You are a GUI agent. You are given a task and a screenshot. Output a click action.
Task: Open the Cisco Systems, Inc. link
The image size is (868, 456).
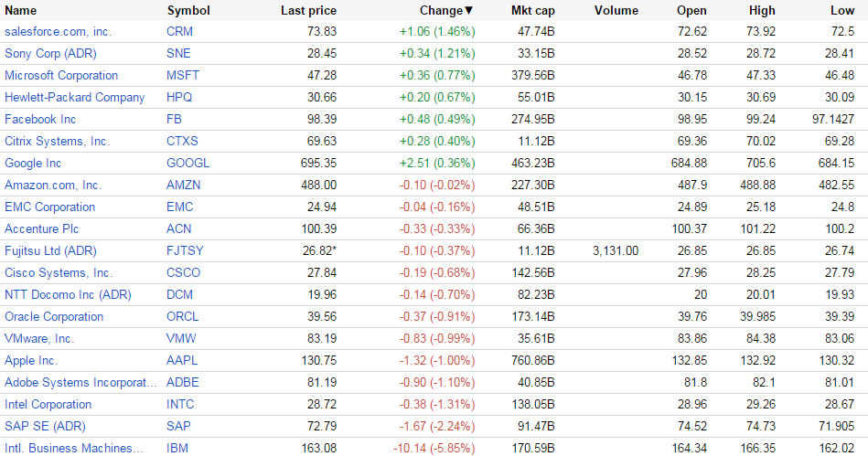click(59, 273)
